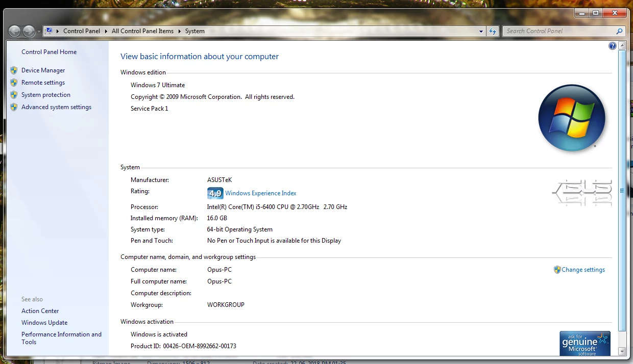This screenshot has width=633, height=364.
Task: Click the search magnifier icon
Action: coord(620,31)
